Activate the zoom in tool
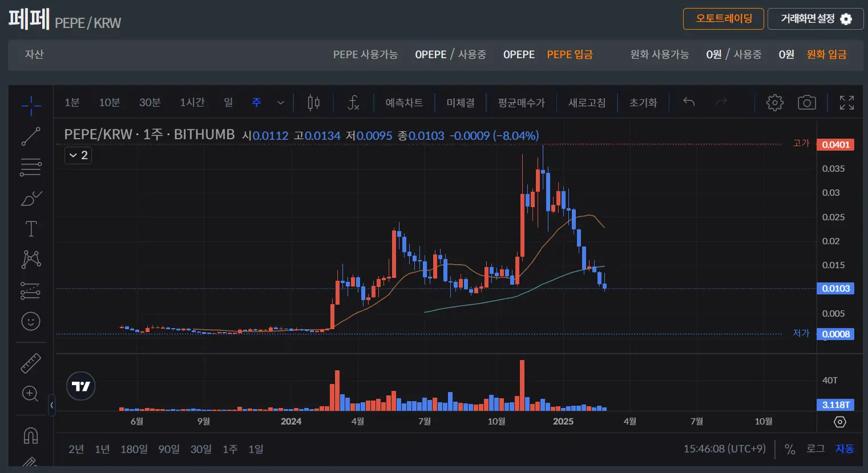868x473 pixels. click(31, 394)
